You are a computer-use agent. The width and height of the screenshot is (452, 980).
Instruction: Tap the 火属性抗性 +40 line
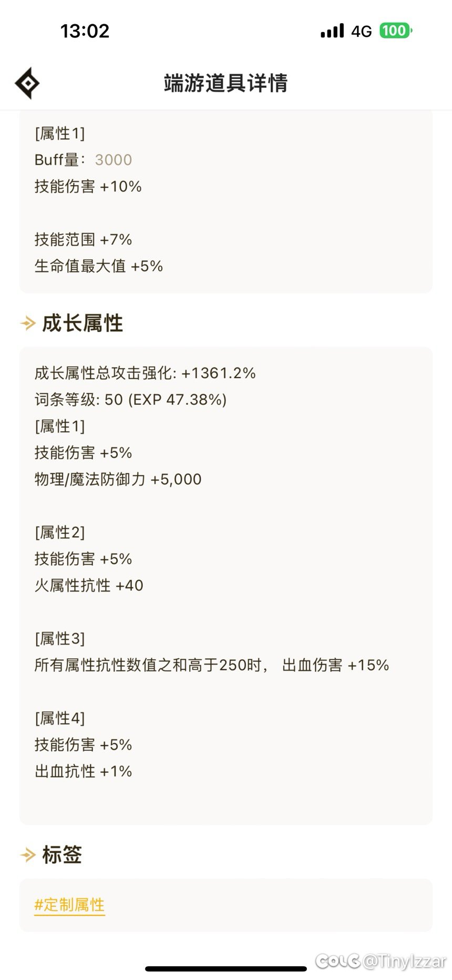coord(89,585)
